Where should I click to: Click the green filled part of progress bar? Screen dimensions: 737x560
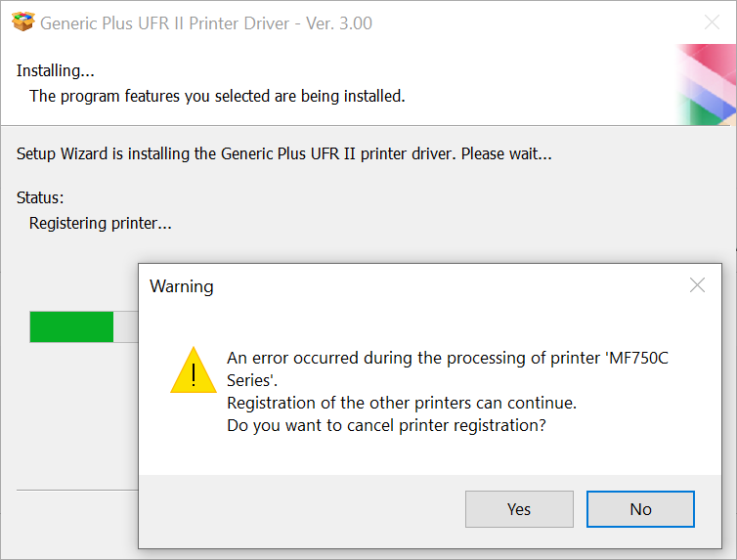71,326
